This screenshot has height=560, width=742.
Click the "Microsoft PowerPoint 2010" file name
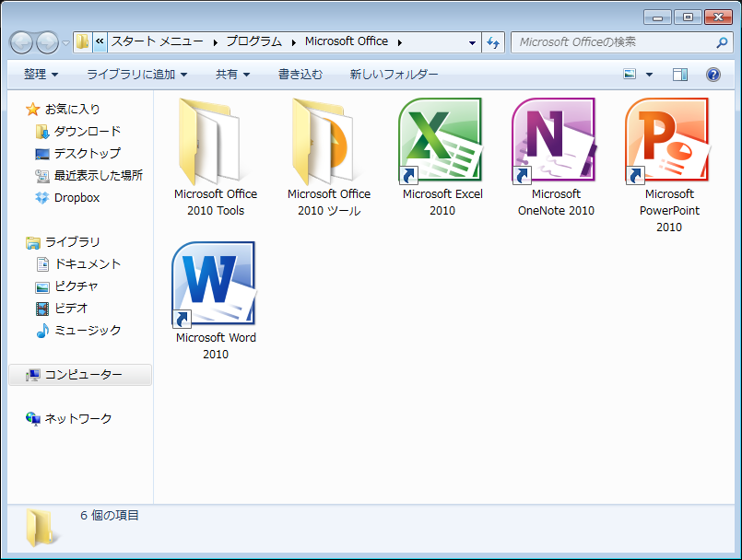[x=669, y=211]
